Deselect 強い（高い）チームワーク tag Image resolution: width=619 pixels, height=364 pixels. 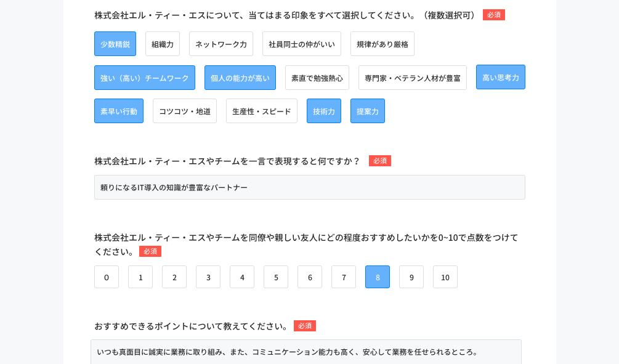tap(145, 78)
